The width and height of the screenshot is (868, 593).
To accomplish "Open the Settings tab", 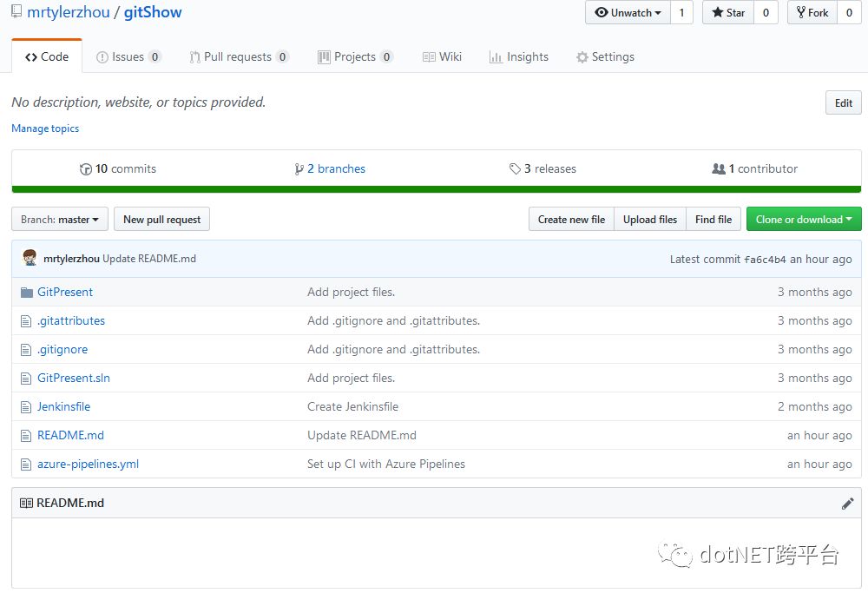I will tap(605, 56).
